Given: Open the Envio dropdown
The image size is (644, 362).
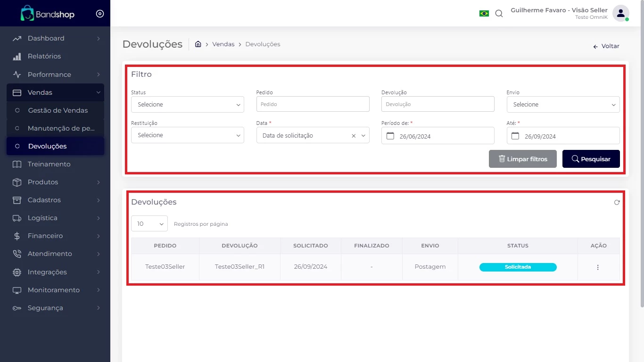Looking at the screenshot, I should (563, 105).
